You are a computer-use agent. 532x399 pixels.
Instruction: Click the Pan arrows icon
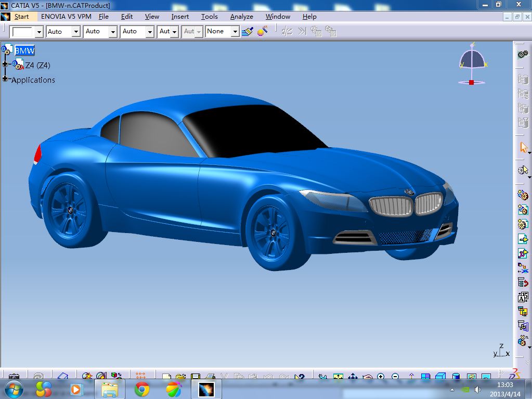click(353, 376)
